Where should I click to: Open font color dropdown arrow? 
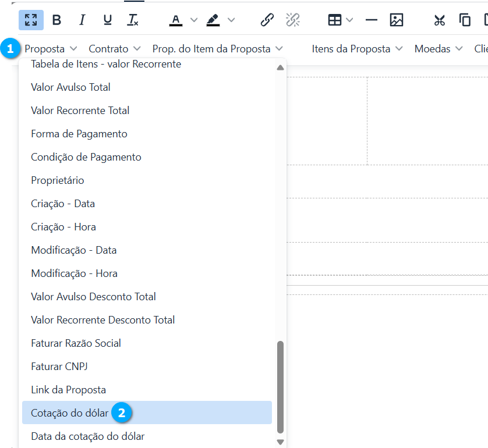pos(194,20)
